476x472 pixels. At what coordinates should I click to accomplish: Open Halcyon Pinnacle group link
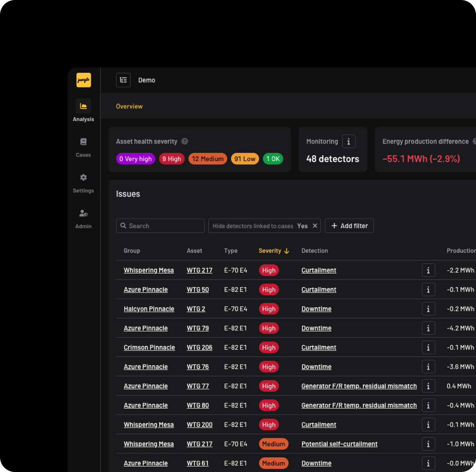pos(149,309)
